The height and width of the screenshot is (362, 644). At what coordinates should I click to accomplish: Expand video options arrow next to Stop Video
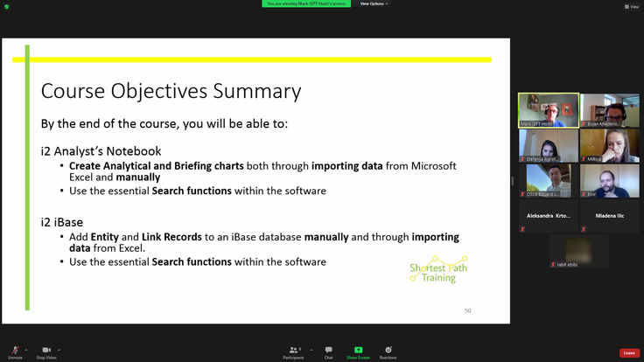pos(59,350)
